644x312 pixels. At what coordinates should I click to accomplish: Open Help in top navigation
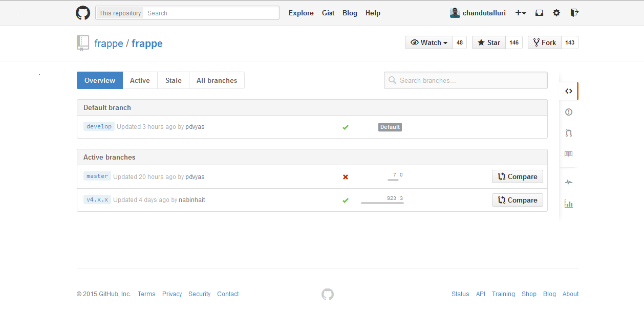pyautogui.click(x=373, y=13)
